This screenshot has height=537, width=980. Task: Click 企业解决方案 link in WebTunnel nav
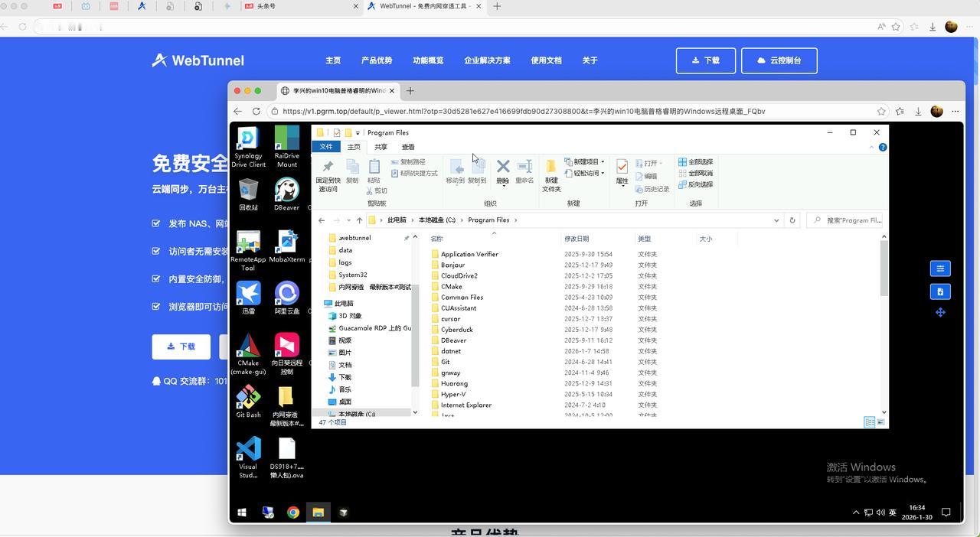pos(487,60)
